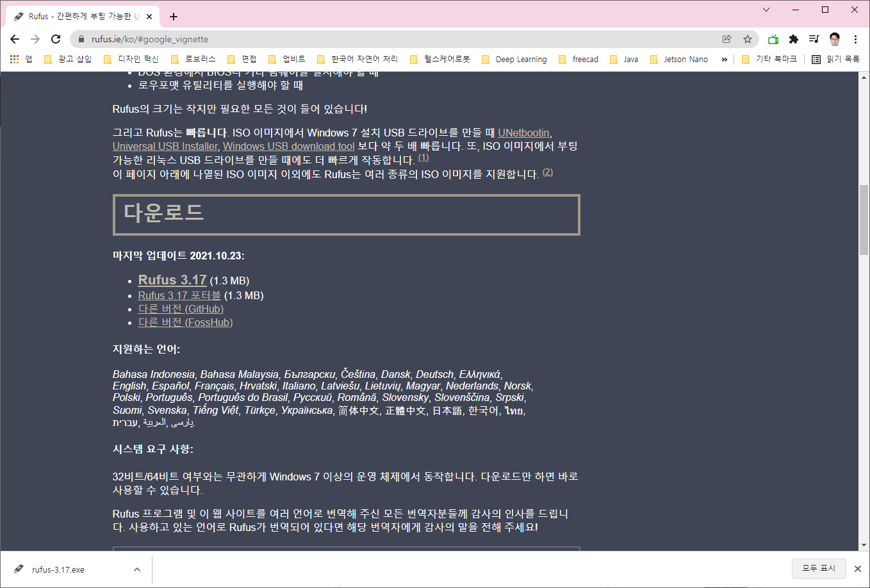Open 기타 북마크 folder
This screenshot has height=588, width=870.
[769, 59]
